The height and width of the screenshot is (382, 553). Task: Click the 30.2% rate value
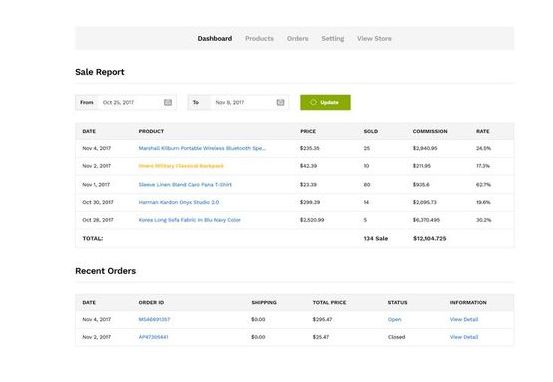(484, 220)
